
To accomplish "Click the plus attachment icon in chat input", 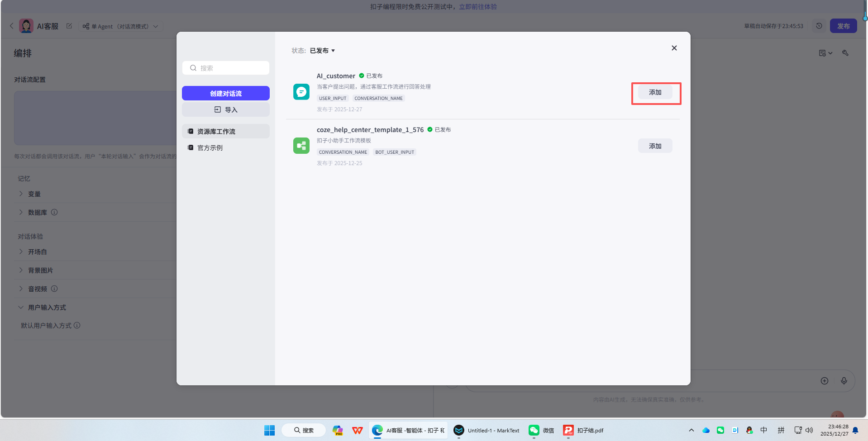I will pyautogui.click(x=825, y=381).
